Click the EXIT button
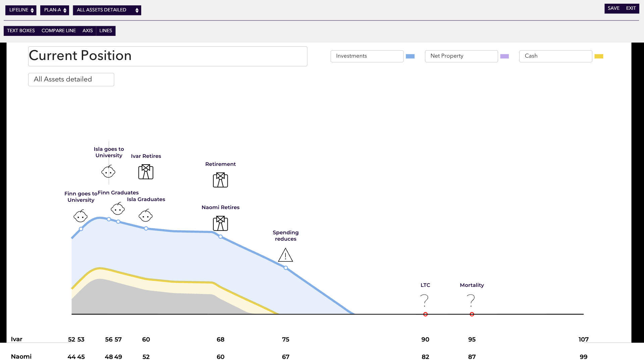This screenshot has width=644, height=362. [631, 8]
